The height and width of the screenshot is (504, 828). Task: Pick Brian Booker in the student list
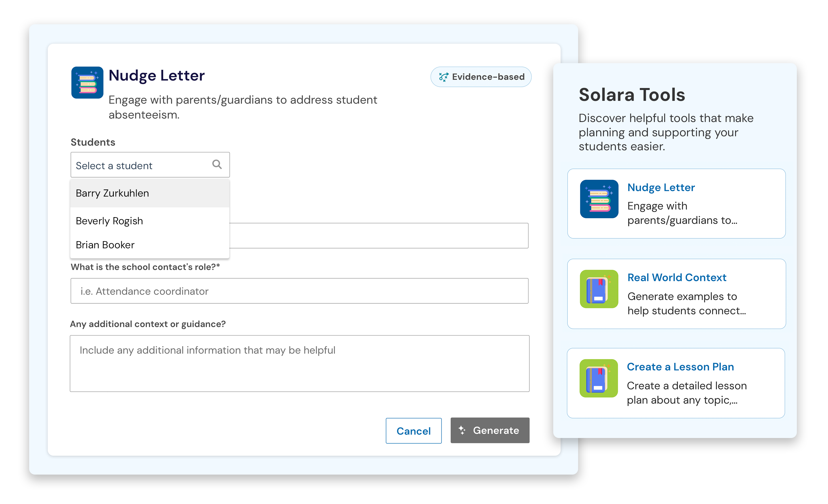pos(150,245)
